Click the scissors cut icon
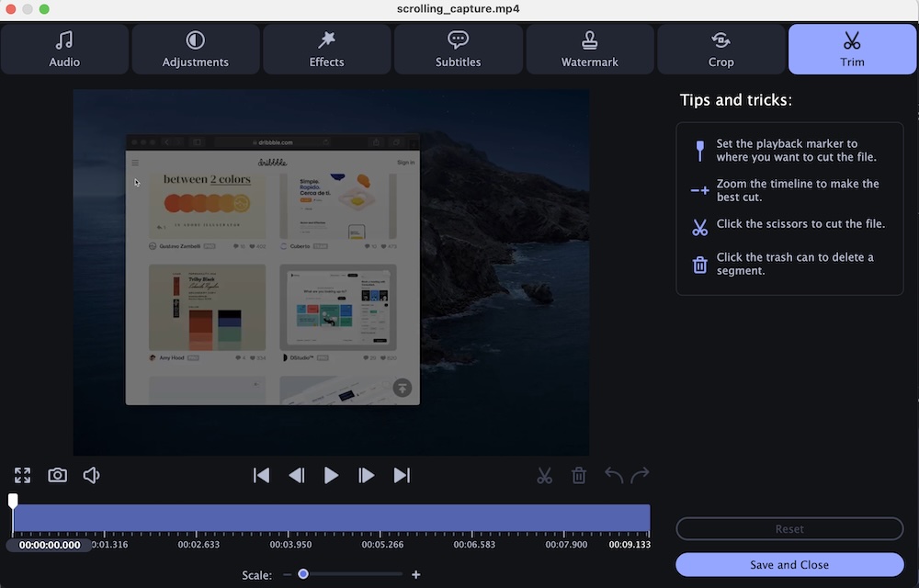919x588 pixels. pos(545,475)
